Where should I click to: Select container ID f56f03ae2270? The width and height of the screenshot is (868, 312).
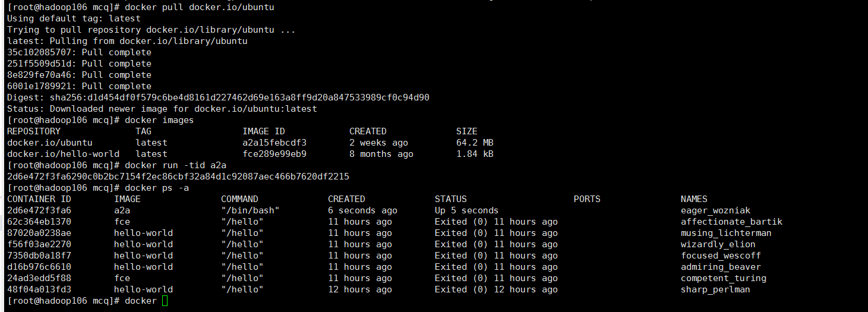(x=39, y=244)
